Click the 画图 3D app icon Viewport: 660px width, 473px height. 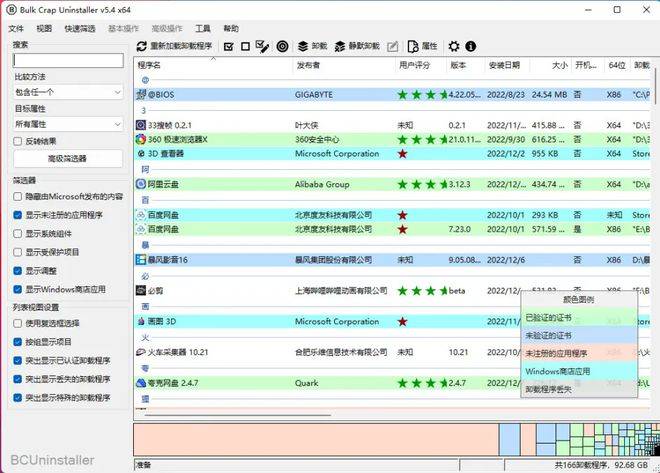coord(141,322)
